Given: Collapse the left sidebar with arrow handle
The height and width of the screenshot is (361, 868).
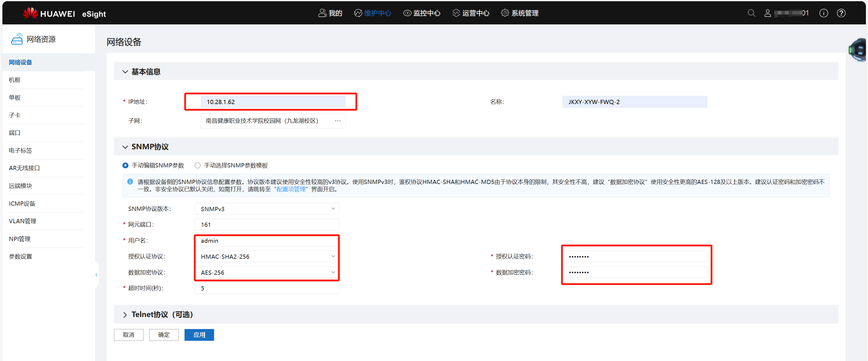Looking at the screenshot, I should click(96, 275).
